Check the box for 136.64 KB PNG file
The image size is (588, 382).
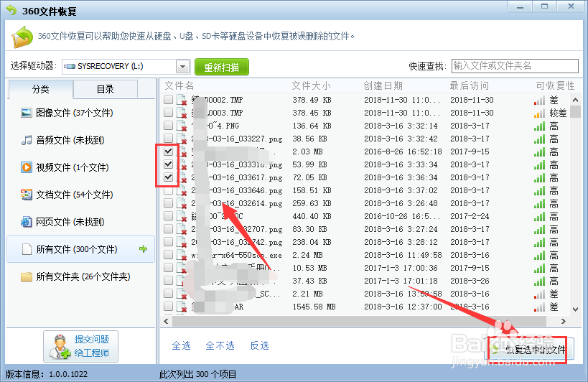(169, 125)
